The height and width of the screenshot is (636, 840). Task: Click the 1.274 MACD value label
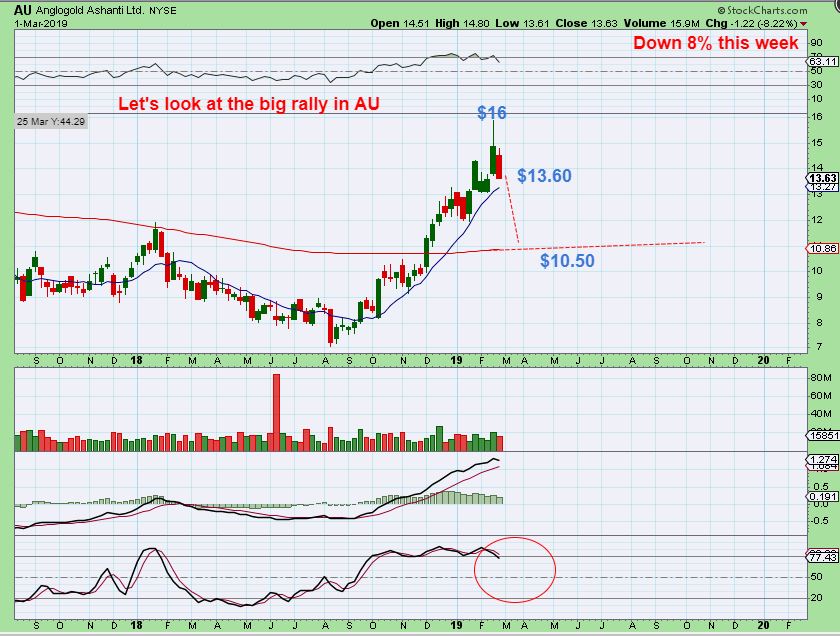point(823,460)
